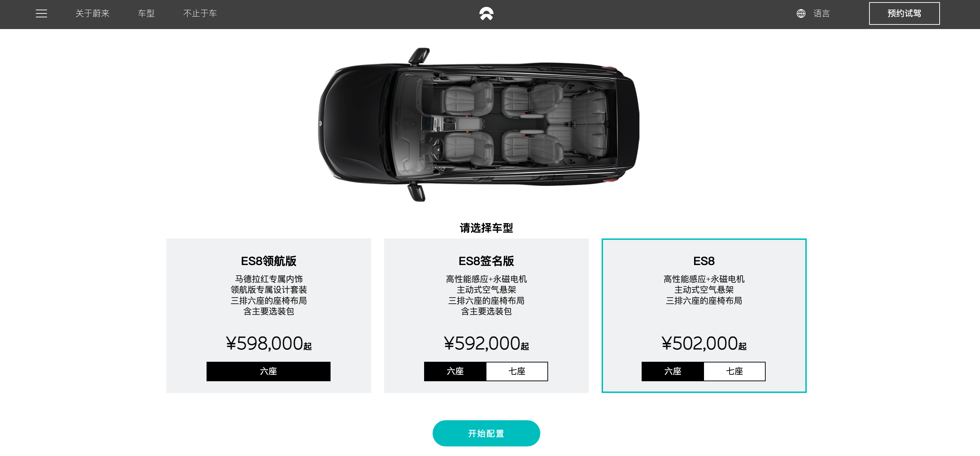
Task: Click the globe language icon
Action: tap(801, 14)
